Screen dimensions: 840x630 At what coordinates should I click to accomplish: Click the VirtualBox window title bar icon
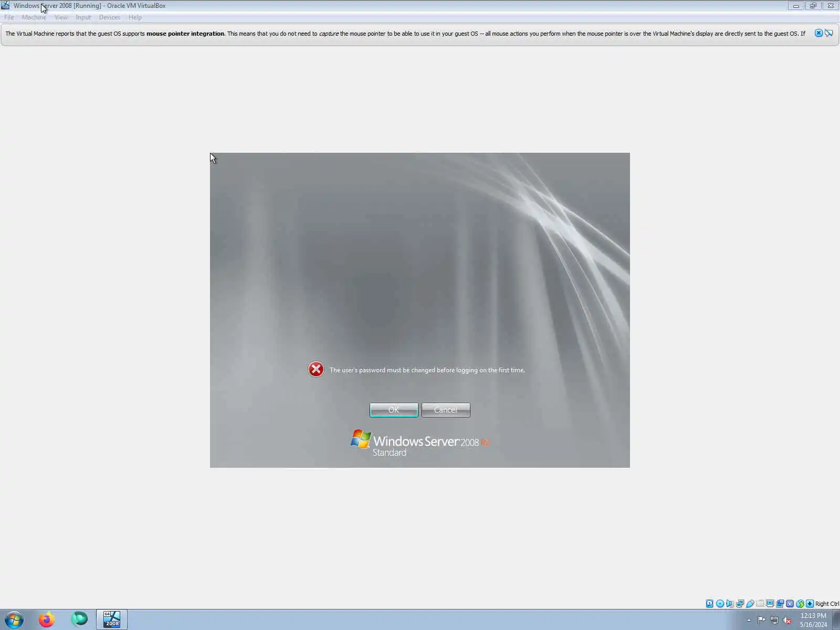click(x=5, y=6)
